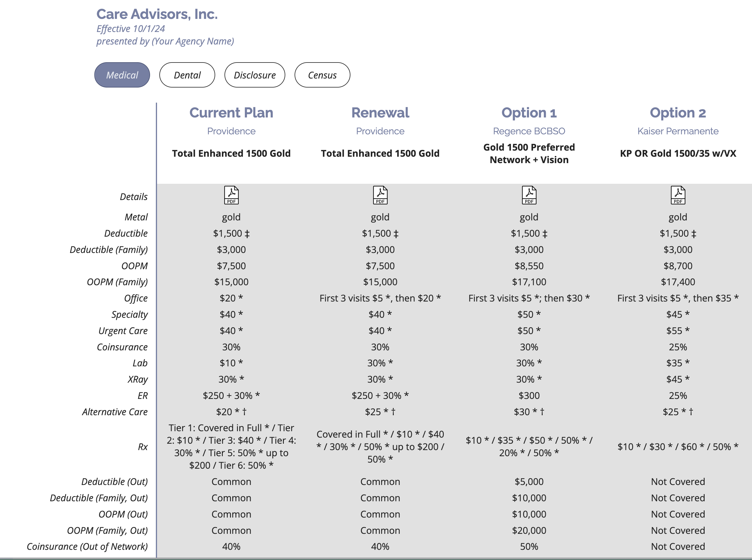Image resolution: width=752 pixels, height=560 pixels.
Task: Click Not Covered in Deductible (Out) row
Action: point(678,482)
